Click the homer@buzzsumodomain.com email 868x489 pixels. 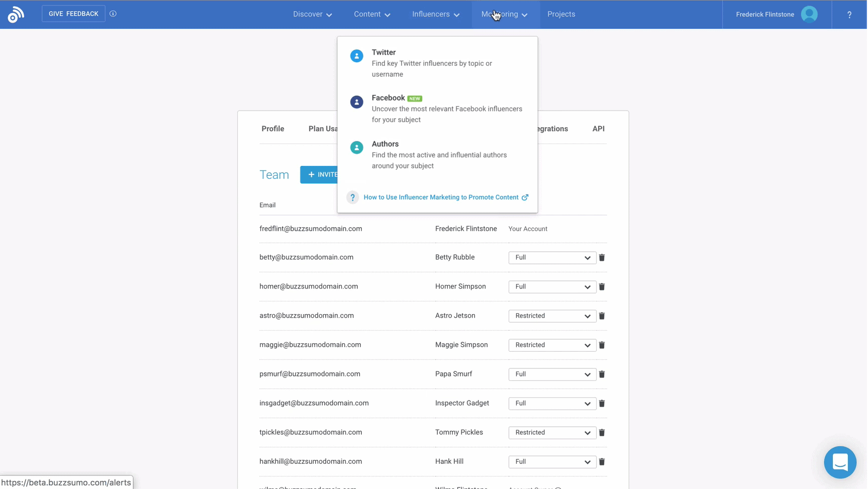tap(309, 286)
